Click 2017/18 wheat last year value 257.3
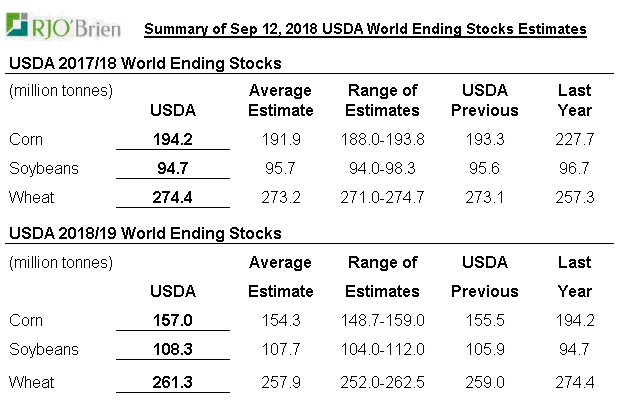 tap(574, 198)
